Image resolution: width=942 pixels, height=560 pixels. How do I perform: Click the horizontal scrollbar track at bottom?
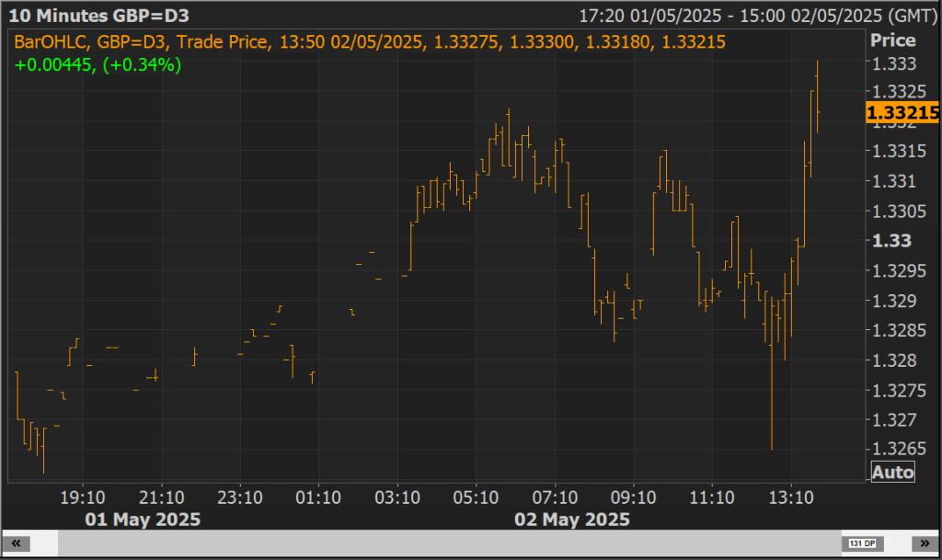pyautogui.click(x=442, y=543)
